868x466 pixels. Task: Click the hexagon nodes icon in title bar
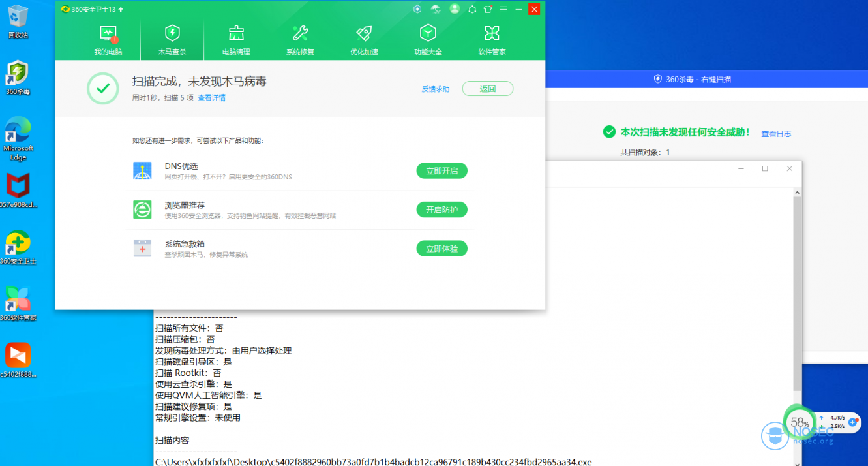(x=472, y=9)
